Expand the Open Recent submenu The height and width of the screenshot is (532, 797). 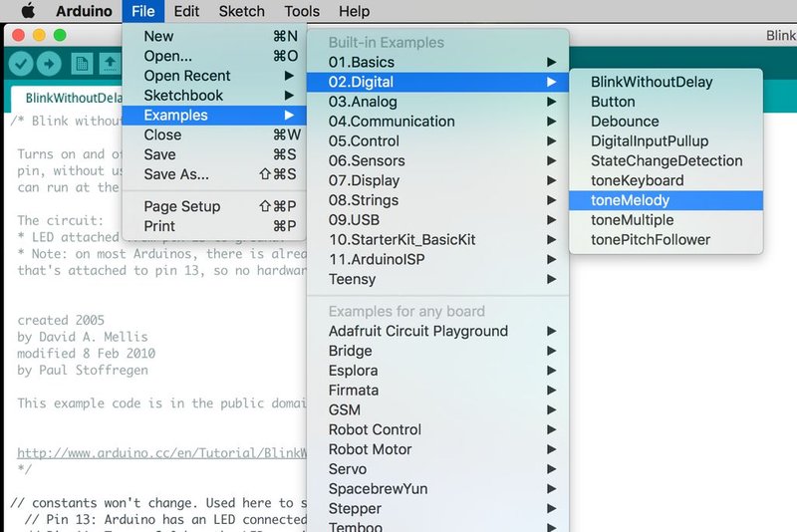point(214,76)
